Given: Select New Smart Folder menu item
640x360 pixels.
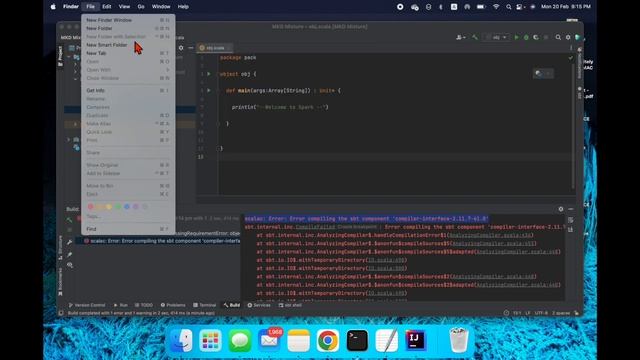Looking at the screenshot, I should point(128,45).
